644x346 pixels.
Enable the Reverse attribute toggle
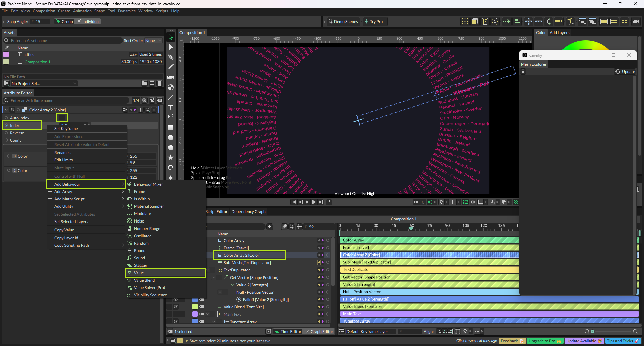[x=6, y=133]
